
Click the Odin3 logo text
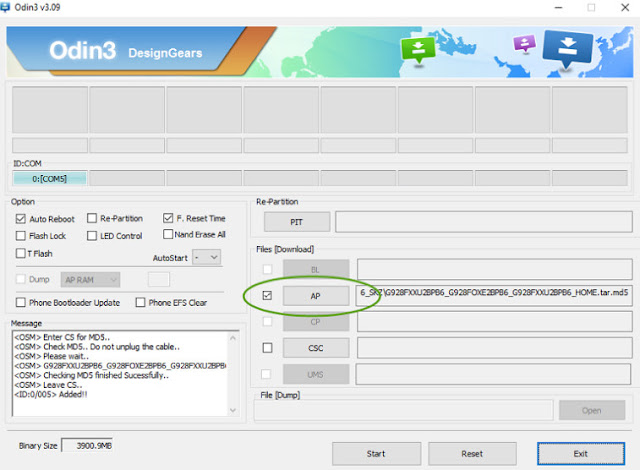coord(83,51)
